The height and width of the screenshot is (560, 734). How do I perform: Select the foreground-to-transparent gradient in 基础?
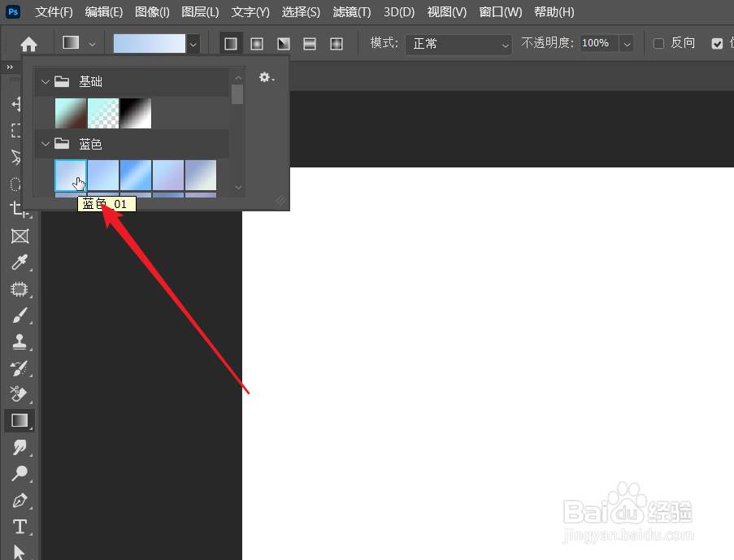(x=103, y=113)
